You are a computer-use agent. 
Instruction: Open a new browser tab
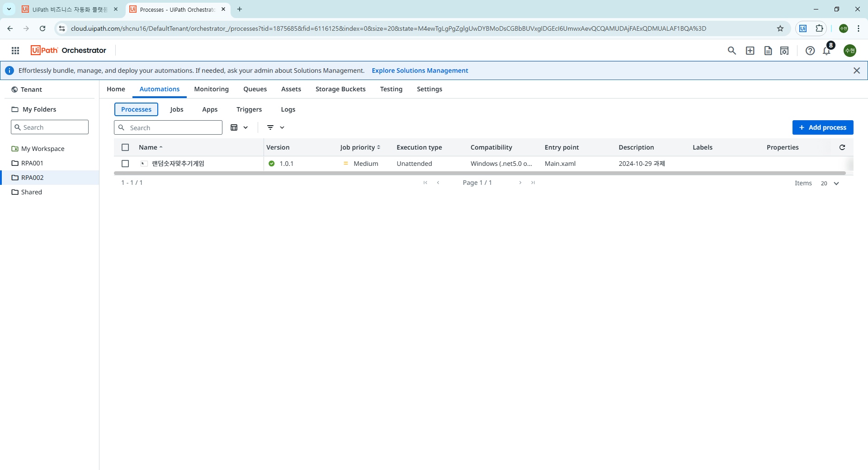pyautogui.click(x=240, y=9)
